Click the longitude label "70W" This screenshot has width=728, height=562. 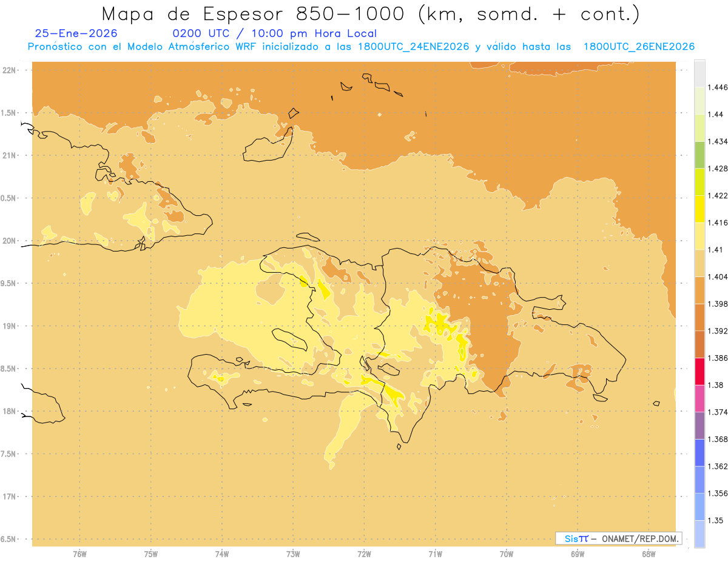(x=507, y=554)
